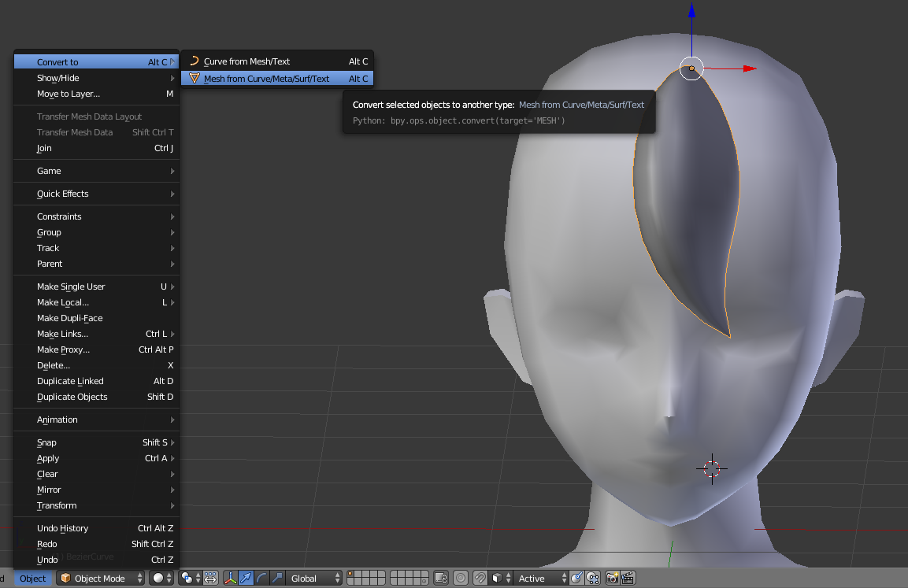908x588 pixels.
Task: Open the Snap submenu
Action: (x=96, y=442)
